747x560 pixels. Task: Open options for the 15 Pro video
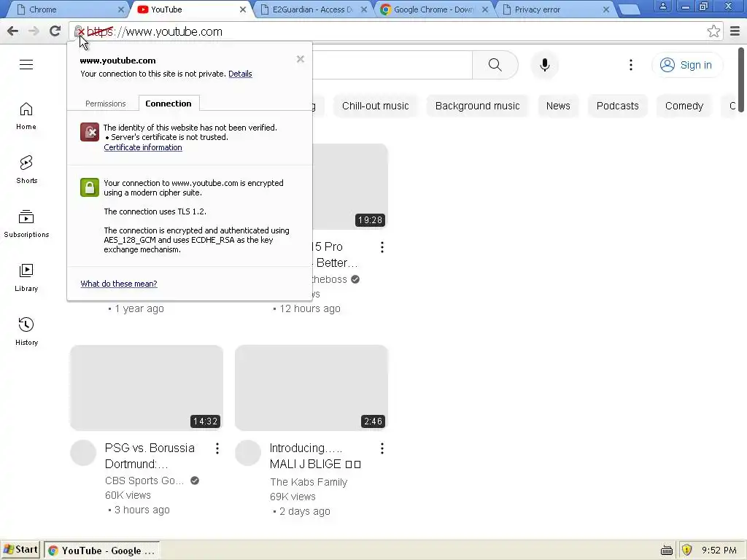pos(382,247)
